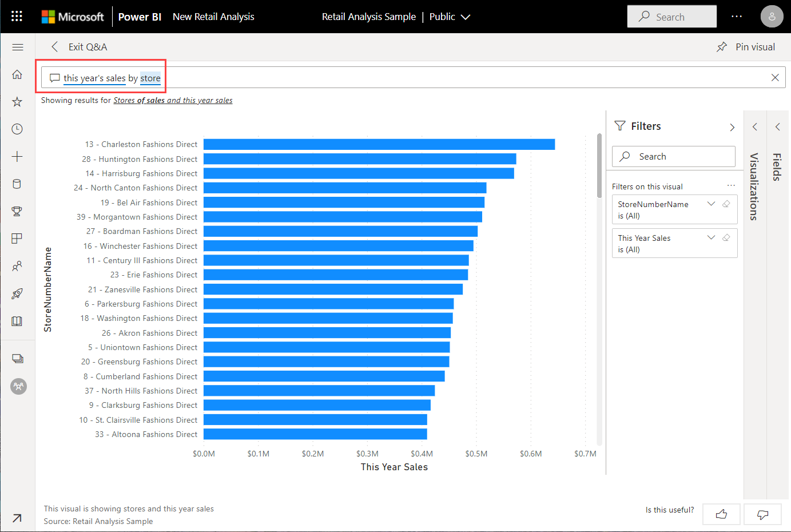Open Deployment pipelines rocket icon
Image resolution: width=791 pixels, height=532 pixels.
tap(17, 293)
